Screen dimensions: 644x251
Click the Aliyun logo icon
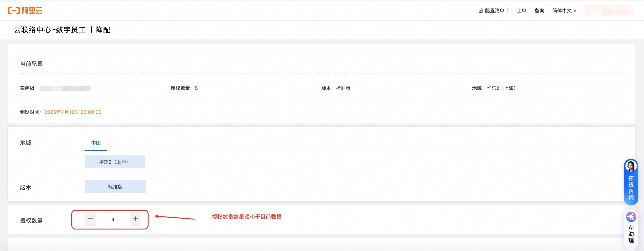pyautogui.click(x=14, y=11)
